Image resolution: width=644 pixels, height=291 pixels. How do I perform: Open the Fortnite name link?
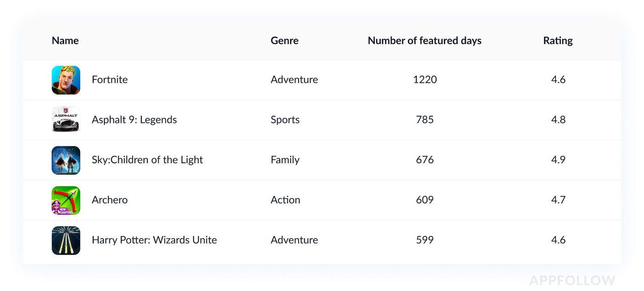pos(109,80)
